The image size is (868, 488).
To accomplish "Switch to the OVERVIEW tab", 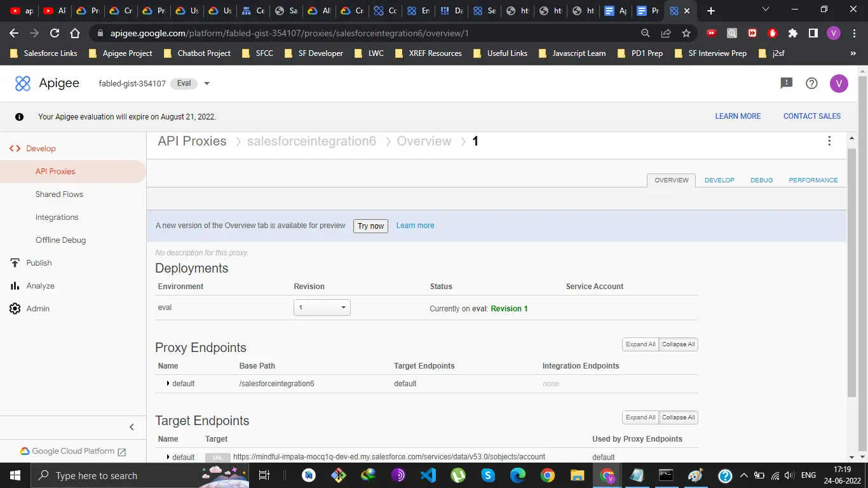I will [x=672, y=180].
